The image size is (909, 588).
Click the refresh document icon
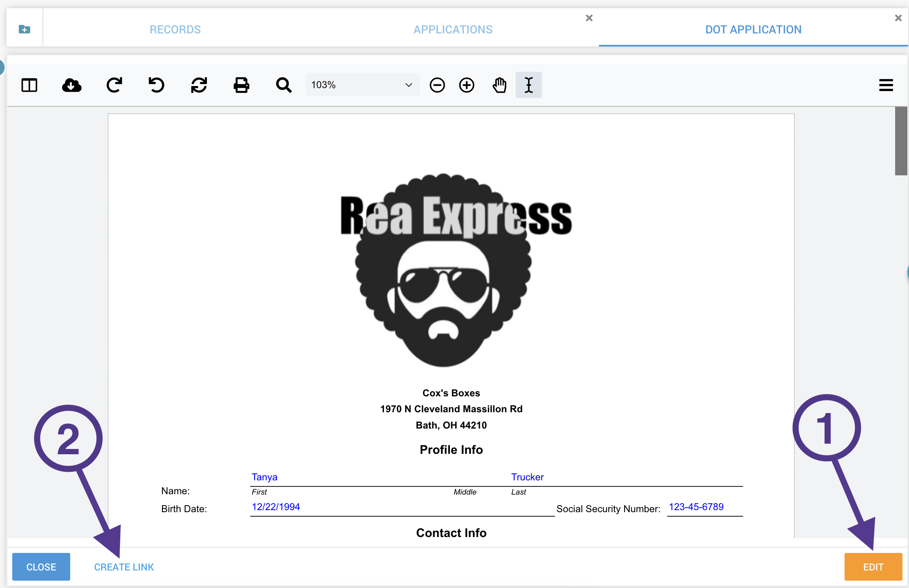tap(199, 85)
